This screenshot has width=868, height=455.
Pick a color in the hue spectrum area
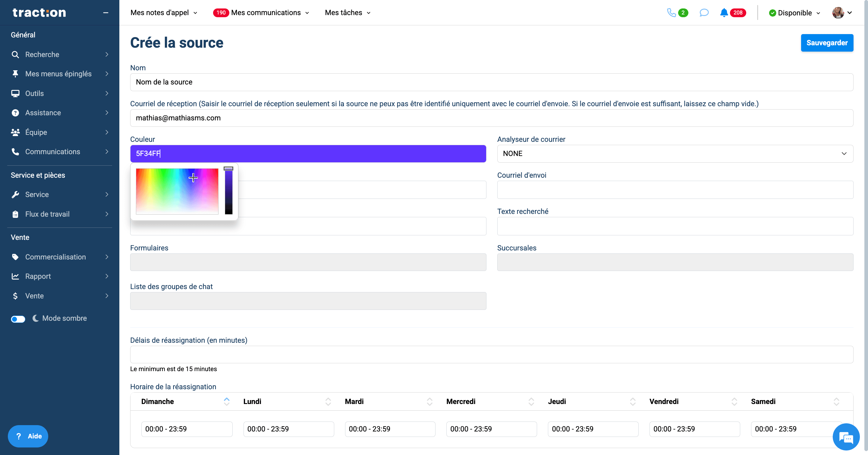[177, 191]
